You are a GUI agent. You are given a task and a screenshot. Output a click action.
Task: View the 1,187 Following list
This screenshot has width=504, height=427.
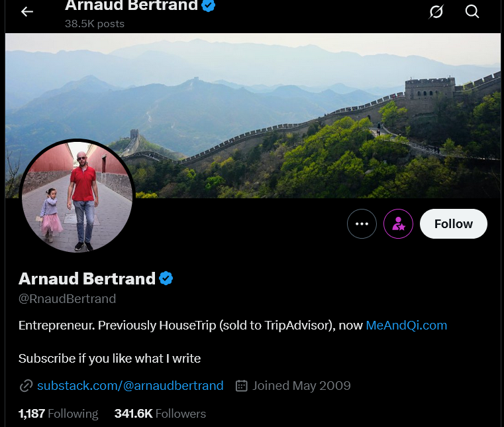[58, 414]
